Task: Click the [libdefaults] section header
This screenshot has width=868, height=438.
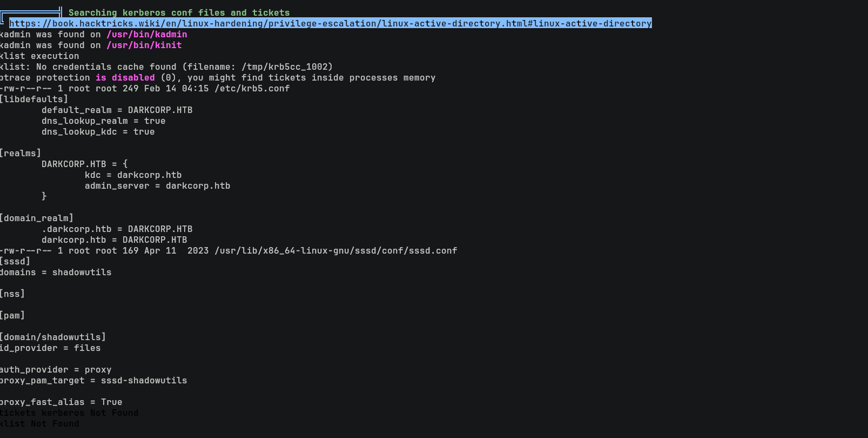Action: [x=33, y=99]
